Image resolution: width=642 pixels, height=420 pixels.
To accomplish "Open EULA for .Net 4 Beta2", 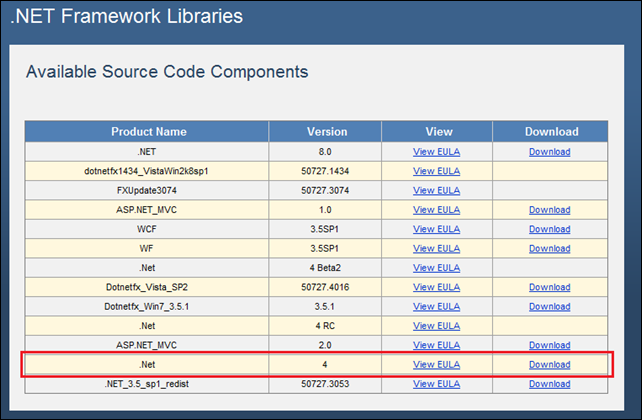I will click(436, 268).
